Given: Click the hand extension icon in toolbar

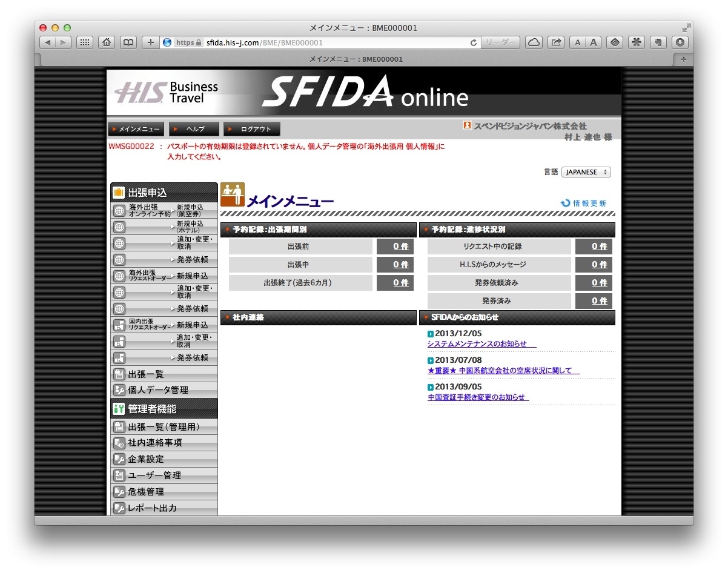Looking at the screenshot, I should (658, 42).
